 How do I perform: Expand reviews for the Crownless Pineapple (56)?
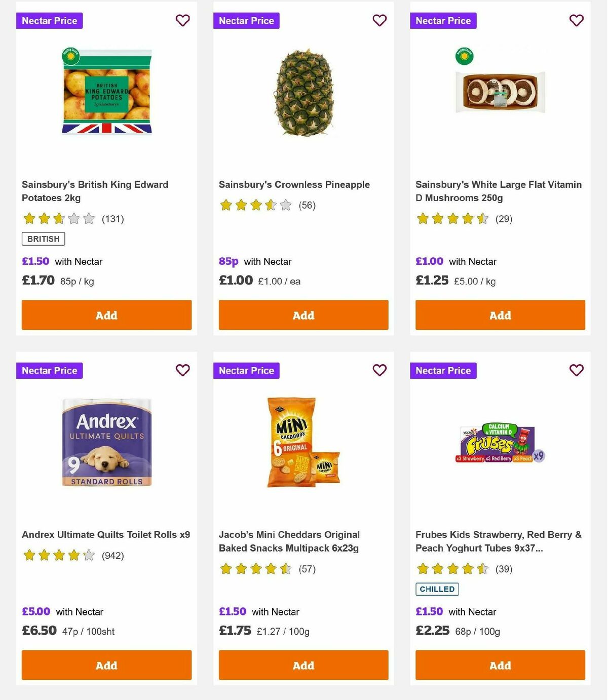pyautogui.click(x=306, y=205)
